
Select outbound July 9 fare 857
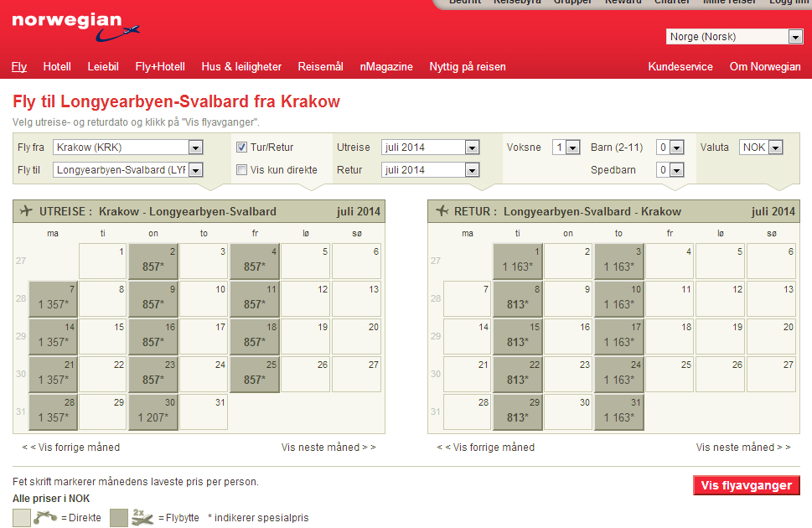[x=153, y=298]
